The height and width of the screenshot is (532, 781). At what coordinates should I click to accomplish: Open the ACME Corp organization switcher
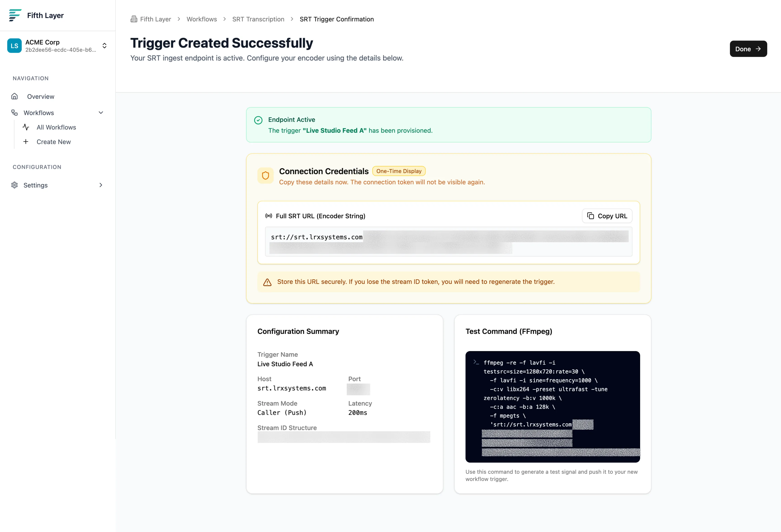(x=104, y=45)
